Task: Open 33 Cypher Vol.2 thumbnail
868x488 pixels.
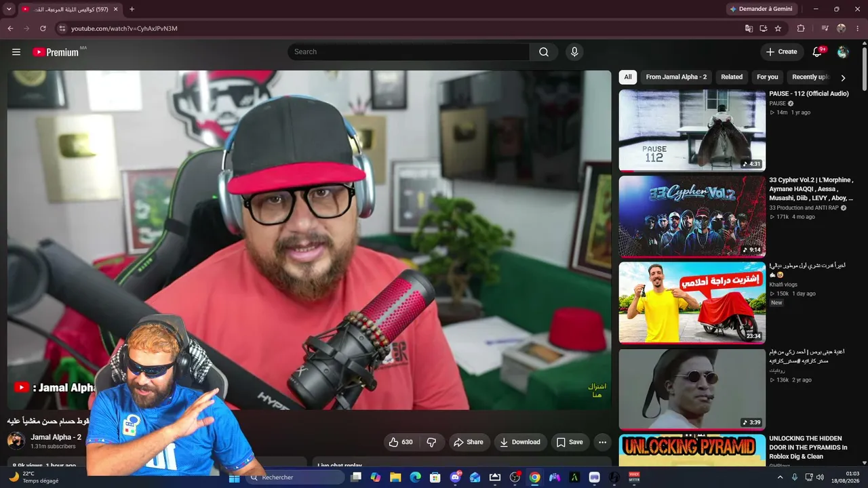Action: pyautogui.click(x=692, y=217)
